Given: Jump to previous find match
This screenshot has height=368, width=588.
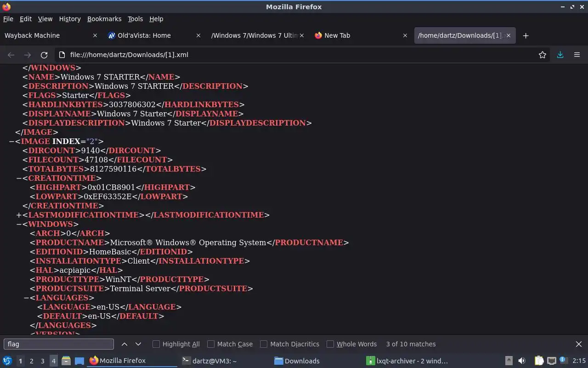Looking at the screenshot, I should point(124,344).
